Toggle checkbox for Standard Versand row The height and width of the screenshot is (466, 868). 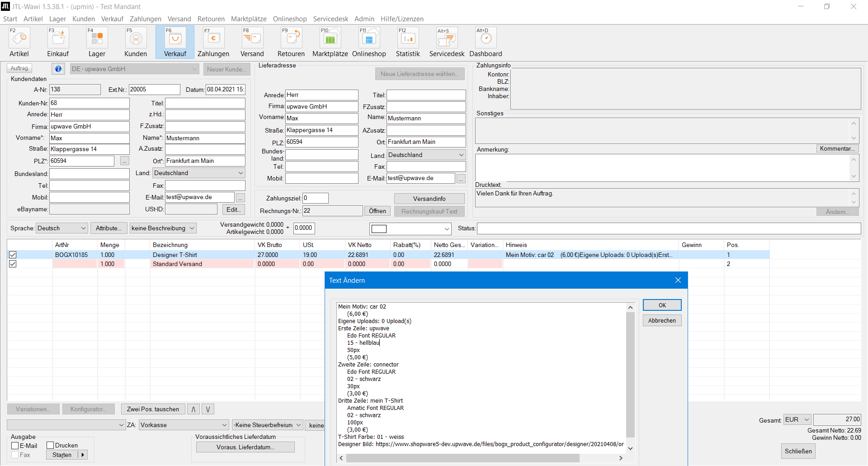tap(13, 264)
